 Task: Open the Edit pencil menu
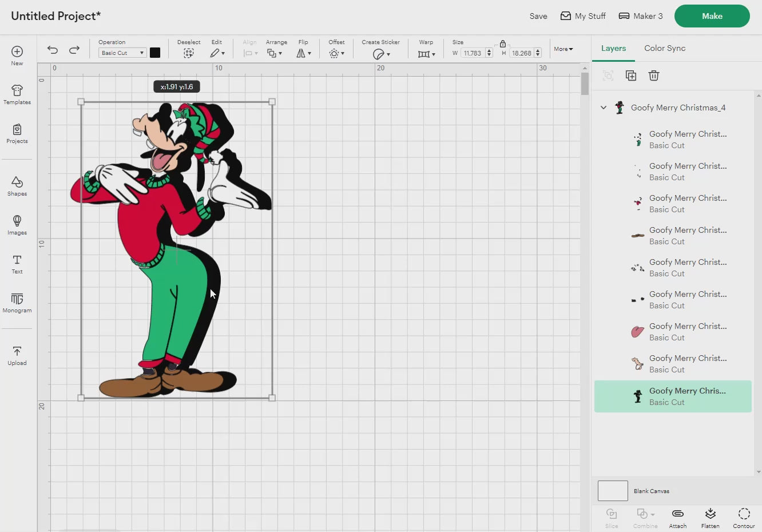click(x=217, y=53)
